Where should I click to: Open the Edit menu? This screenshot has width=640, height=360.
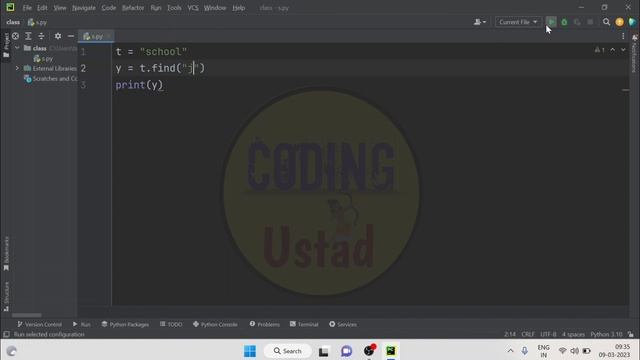pos(42,8)
